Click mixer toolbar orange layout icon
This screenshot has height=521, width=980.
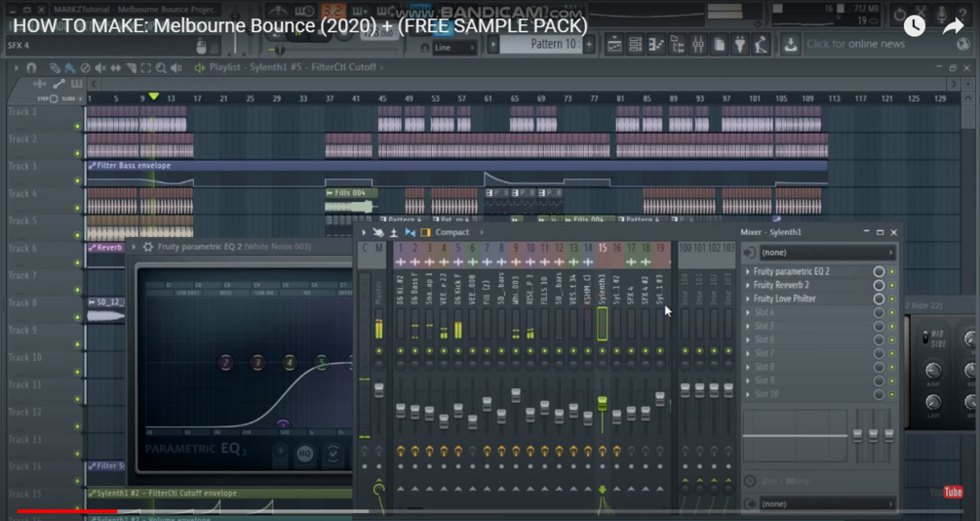(x=425, y=232)
